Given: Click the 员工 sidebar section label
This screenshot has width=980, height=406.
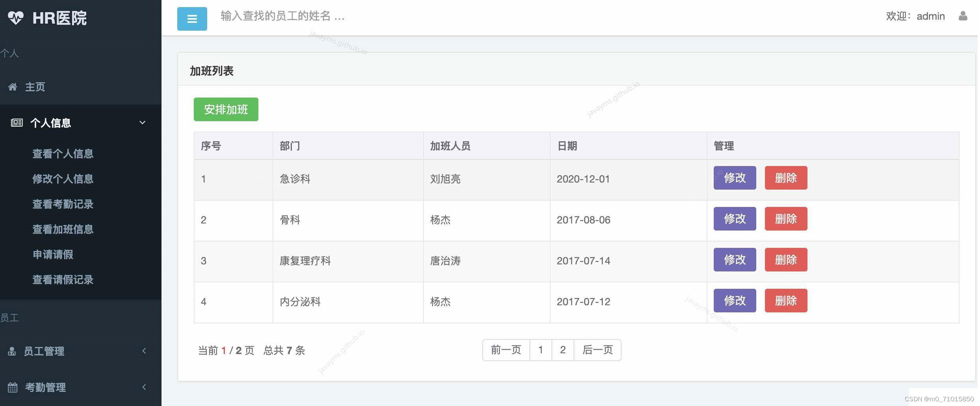Looking at the screenshot, I should click(9, 317).
